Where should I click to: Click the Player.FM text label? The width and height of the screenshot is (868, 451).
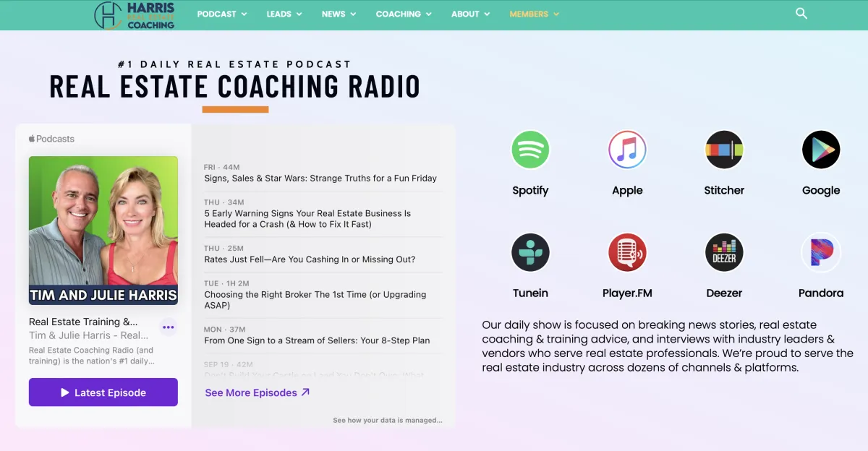coord(627,293)
